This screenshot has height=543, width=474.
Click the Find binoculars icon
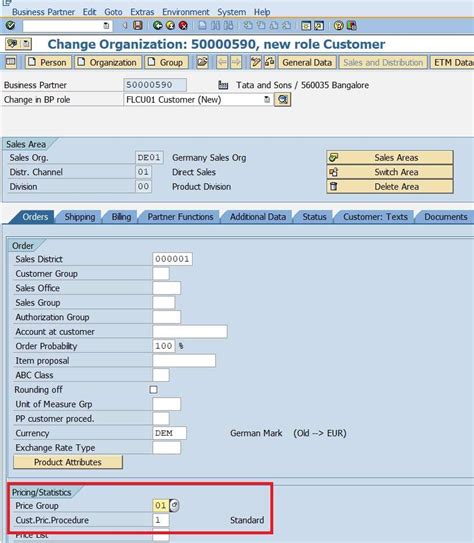(215, 26)
